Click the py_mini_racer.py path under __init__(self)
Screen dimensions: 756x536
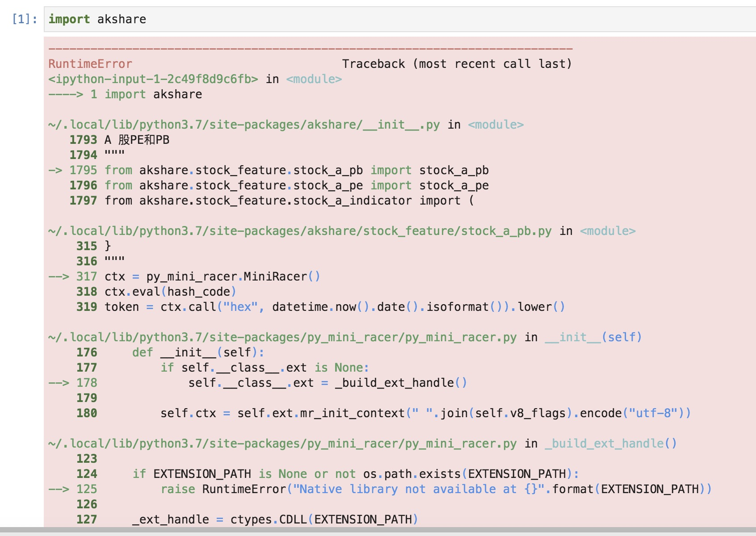coord(281,337)
